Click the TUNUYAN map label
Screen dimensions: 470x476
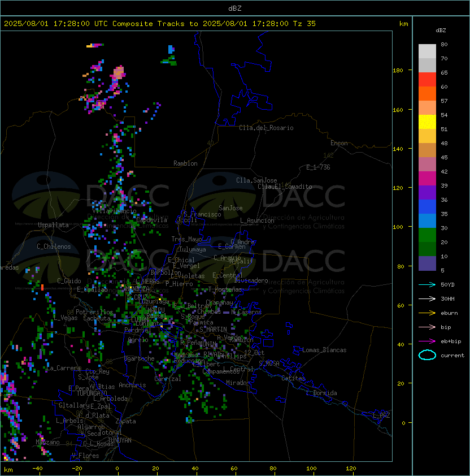(x=120, y=440)
